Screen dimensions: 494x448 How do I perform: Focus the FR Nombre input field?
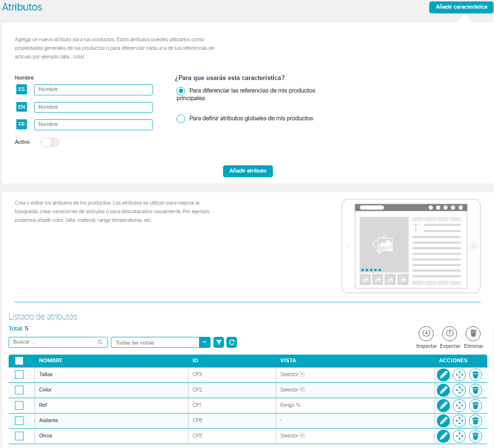94,125
